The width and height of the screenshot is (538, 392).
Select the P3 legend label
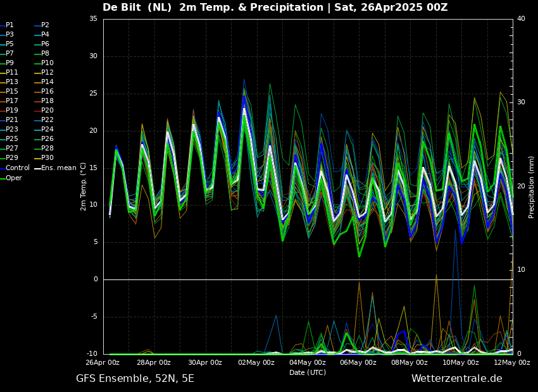[x=7, y=35]
